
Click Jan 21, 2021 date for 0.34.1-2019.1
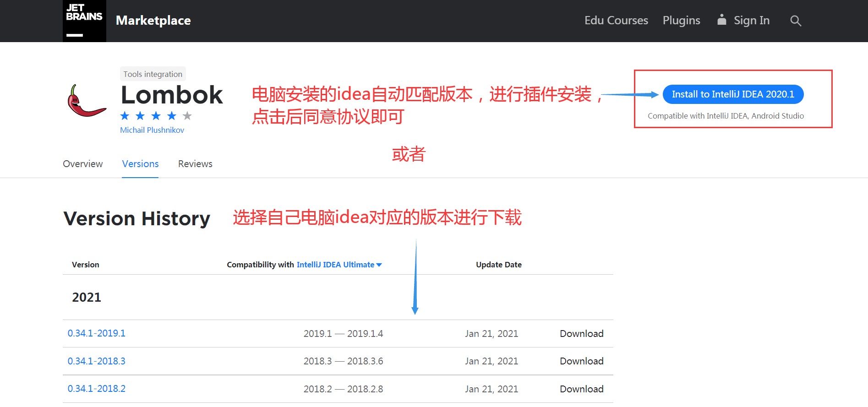coord(491,334)
